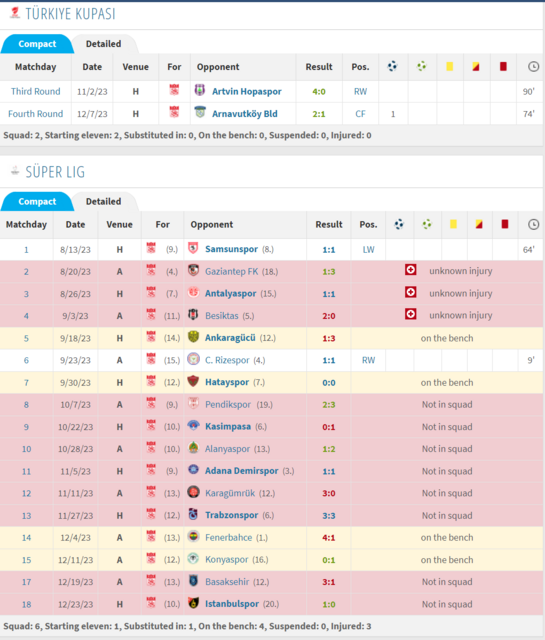Click injury cross icon in Gaziantep FK row
This screenshot has width=545, height=640.
click(x=411, y=270)
